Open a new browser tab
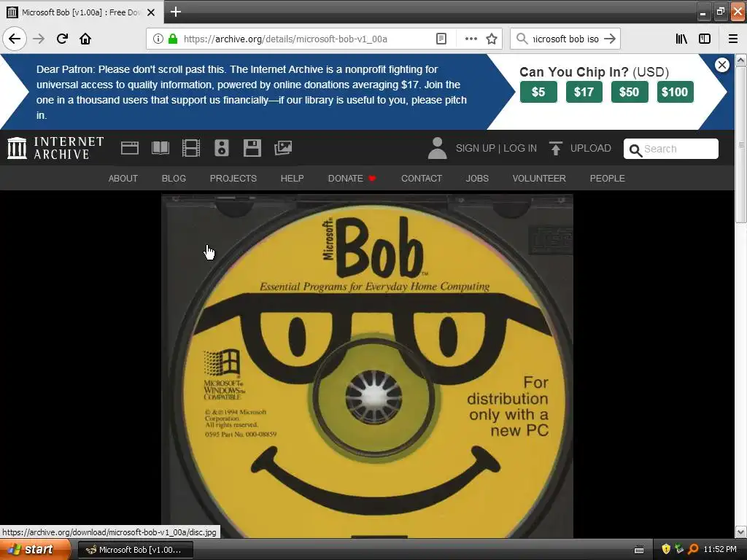The image size is (747, 560). 175,12
